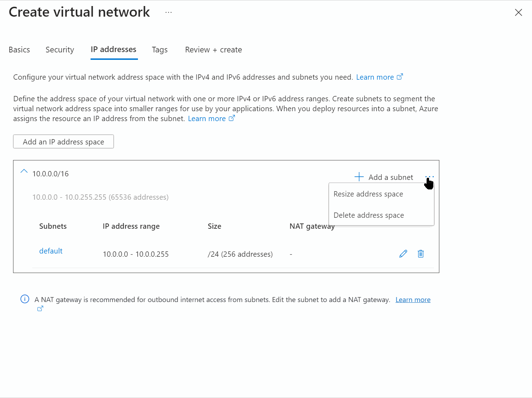Viewport: 532px width, 398px height.
Task: Open the default subnet settings link
Action: (51, 251)
